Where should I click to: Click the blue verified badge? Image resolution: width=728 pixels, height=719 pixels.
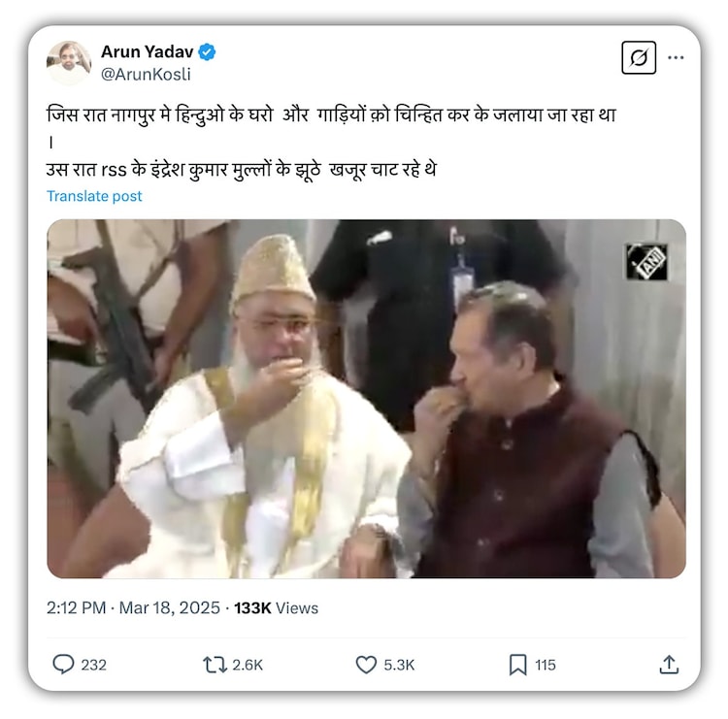pos(207,52)
